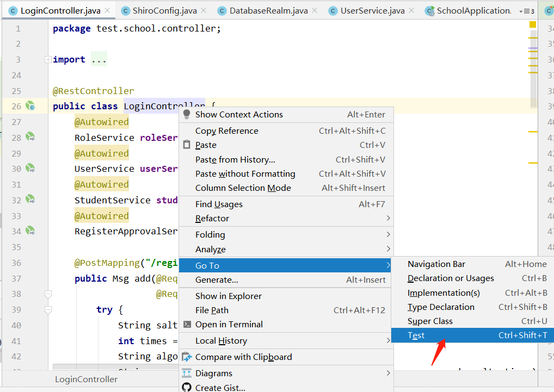Close the ShiroConfig.java tab
Screen dimensions: 554x392
click(x=204, y=10)
